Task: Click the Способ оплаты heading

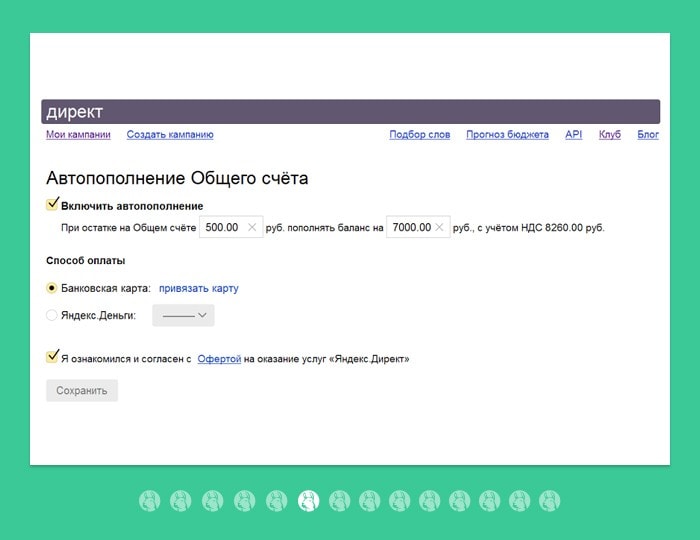Action: (86, 261)
